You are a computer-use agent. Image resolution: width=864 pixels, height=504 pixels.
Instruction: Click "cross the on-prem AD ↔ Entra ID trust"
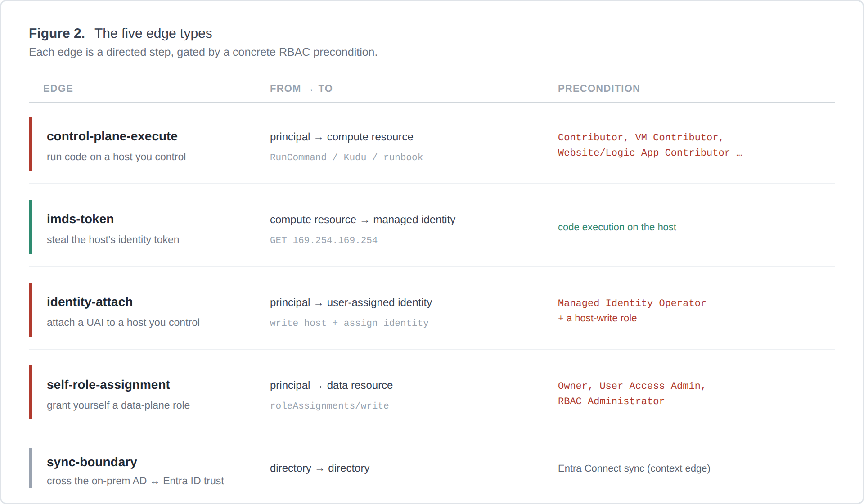point(135,481)
